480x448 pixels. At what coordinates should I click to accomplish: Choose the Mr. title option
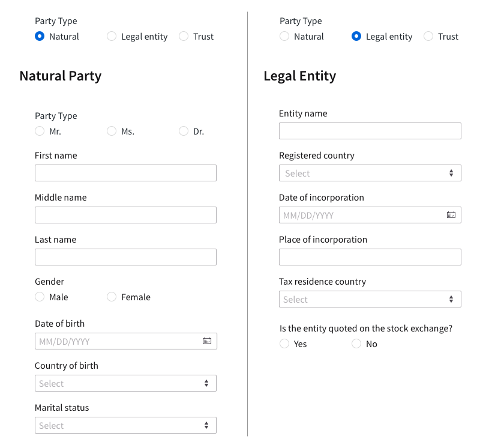pyautogui.click(x=40, y=131)
